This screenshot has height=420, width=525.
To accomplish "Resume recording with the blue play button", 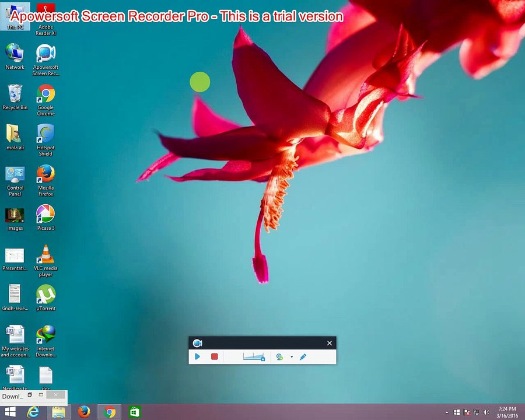I will click(x=197, y=356).
